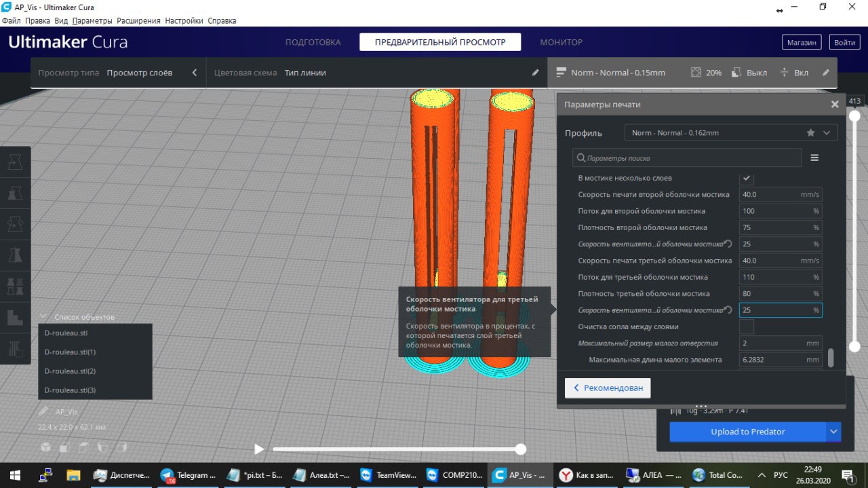Click the simulation path slider handle
The height and width of the screenshot is (488, 868).
520,449
